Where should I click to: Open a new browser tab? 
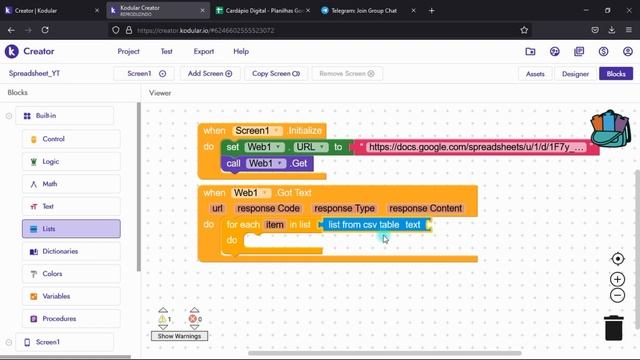click(431, 11)
